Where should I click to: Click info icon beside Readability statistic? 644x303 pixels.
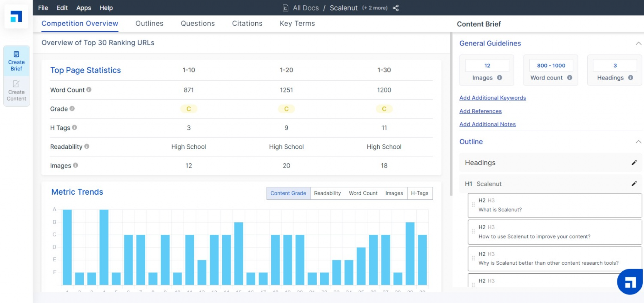[87, 146]
